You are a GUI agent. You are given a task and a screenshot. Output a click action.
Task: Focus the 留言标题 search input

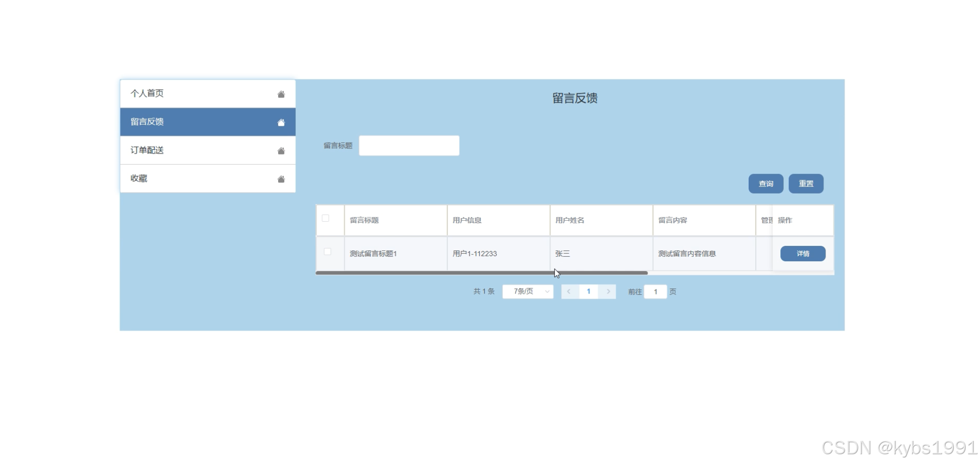pyautogui.click(x=409, y=146)
